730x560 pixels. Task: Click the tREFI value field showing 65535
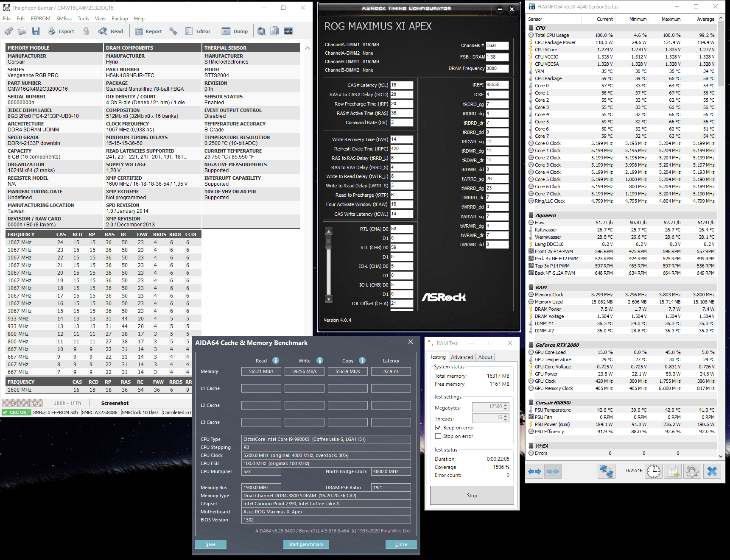pos(497,85)
